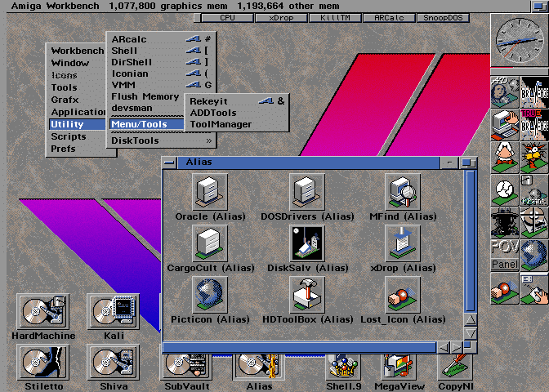
Task: Expand the DiskTools submenu arrow
Action: click(209, 140)
